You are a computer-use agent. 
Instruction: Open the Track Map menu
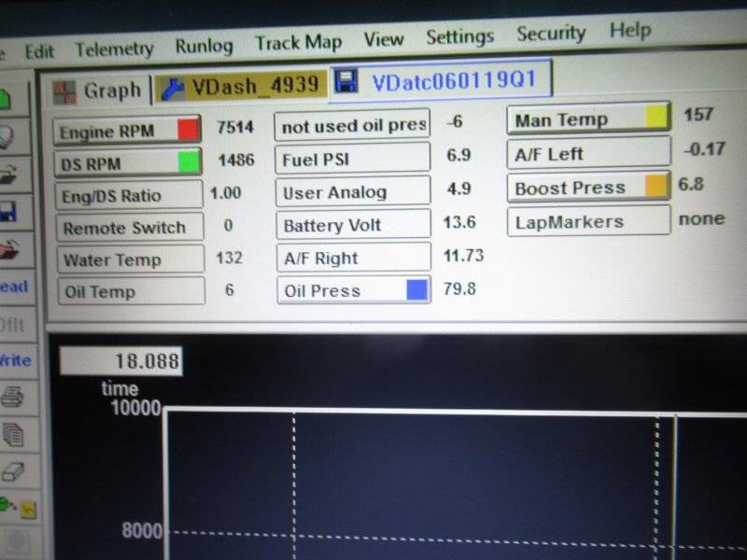coord(299,43)
